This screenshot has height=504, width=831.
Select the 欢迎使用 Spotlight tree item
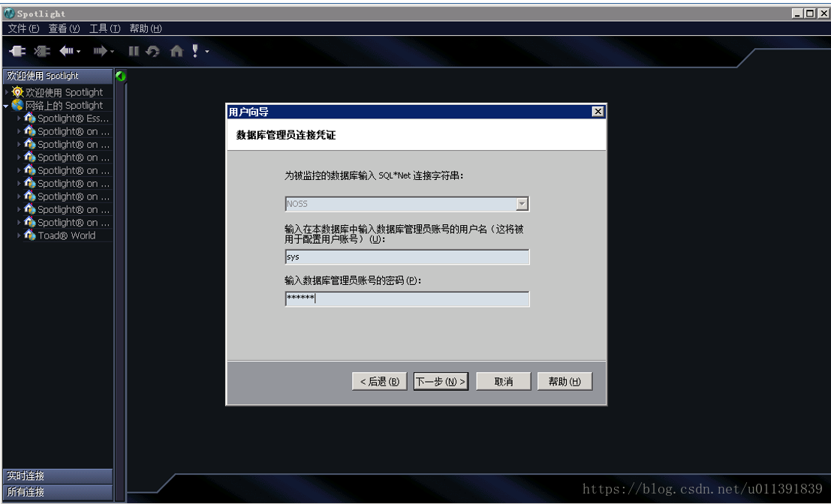click(x=64, y=92)
